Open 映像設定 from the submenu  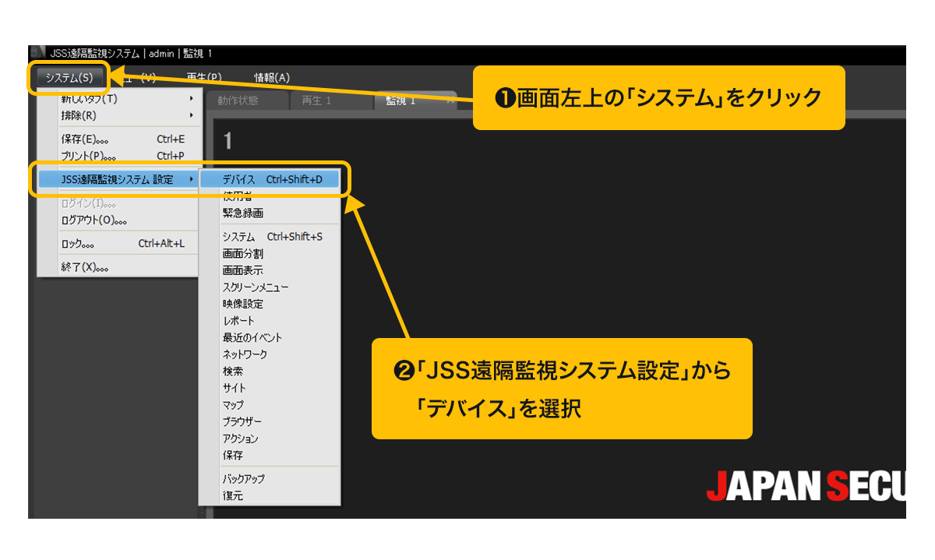tap(270, 304)
